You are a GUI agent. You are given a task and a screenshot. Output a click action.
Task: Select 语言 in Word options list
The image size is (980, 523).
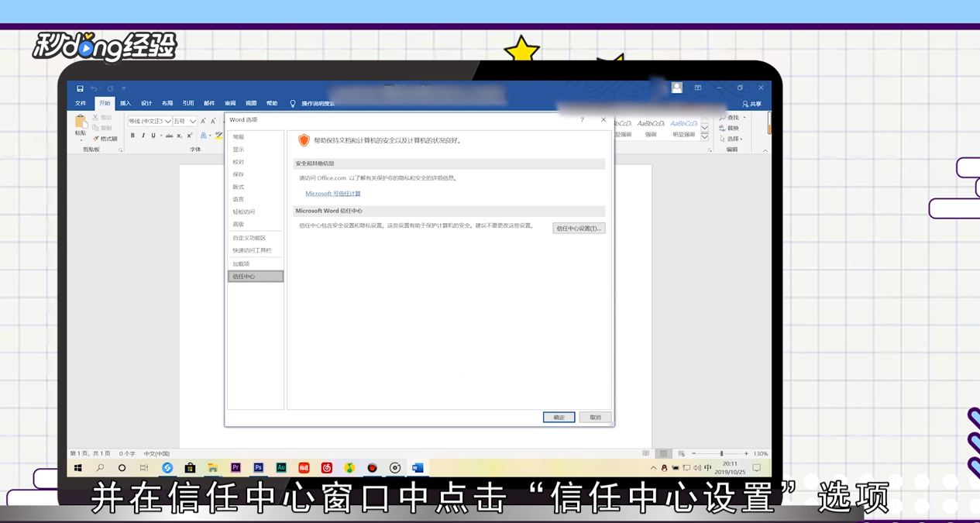pyautogui.click(x=256, y=199)
